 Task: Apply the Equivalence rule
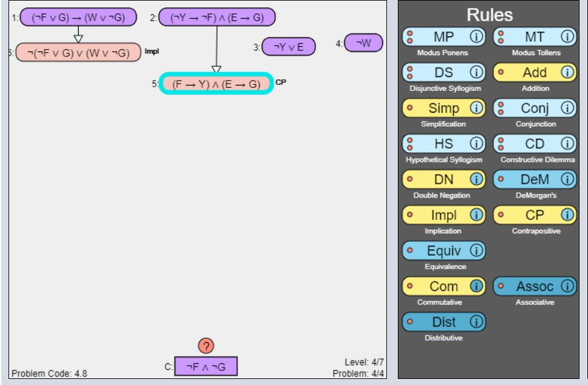click(445, 250)
